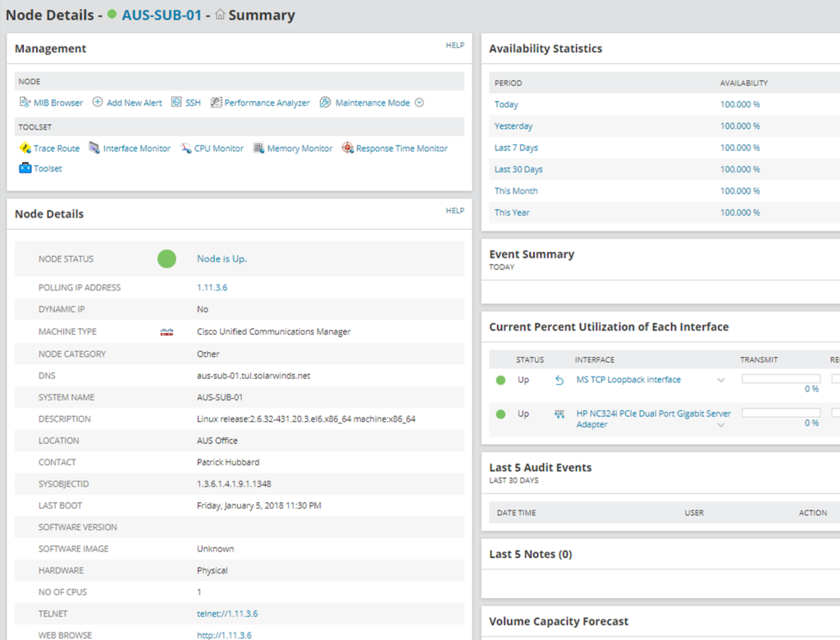The height and width of the screenshot is (640, 840).
Task: Click the 'Cisco Unified Communications Manager' machine type text
Action: (273, 331)
